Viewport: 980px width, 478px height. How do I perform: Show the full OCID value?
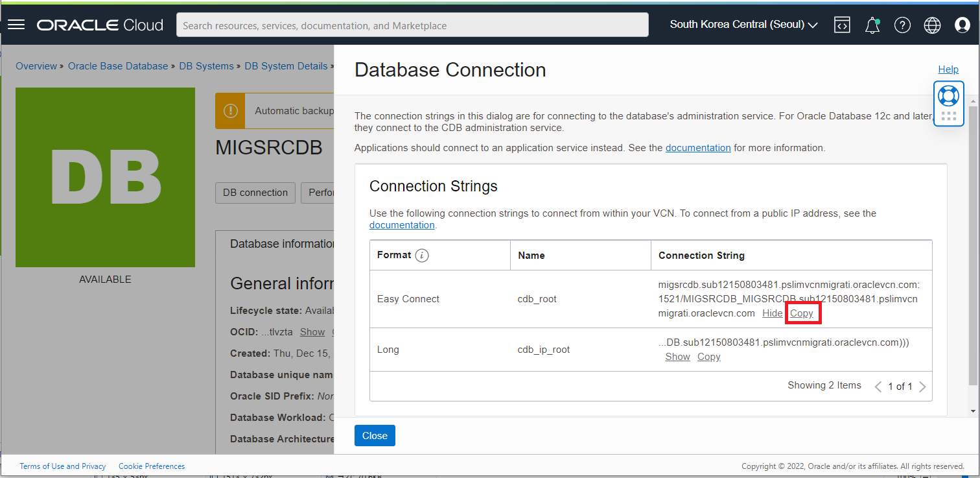[x=312, y=332]
